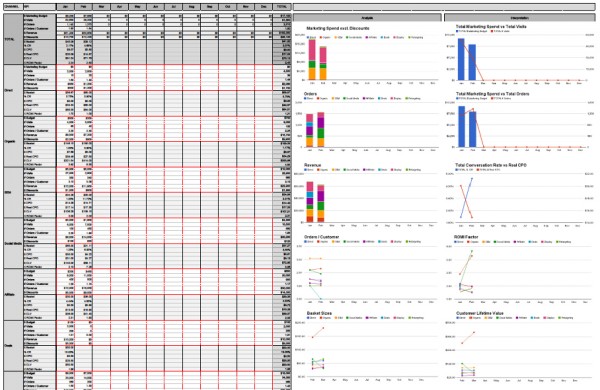Select the Affiliate channel row label
Viewport: 600px width, 390px height.
point(13,294)
